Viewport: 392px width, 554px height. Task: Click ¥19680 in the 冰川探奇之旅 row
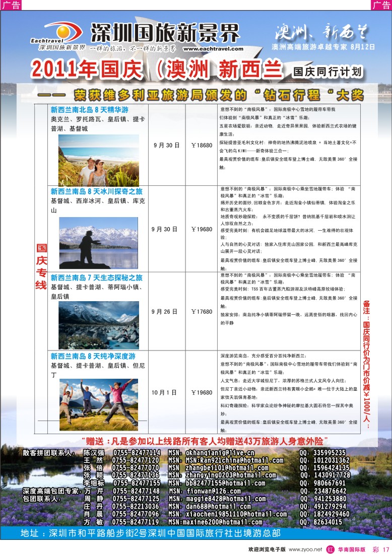coord(202,229)
